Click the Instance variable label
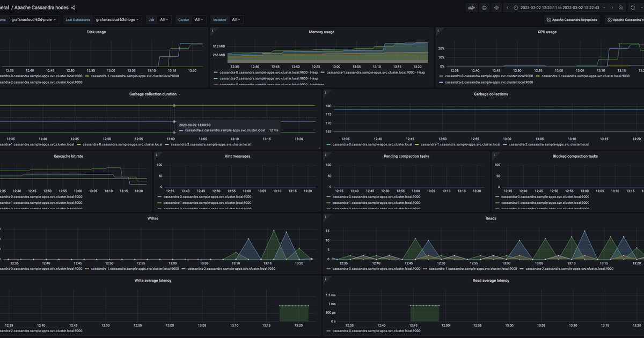Image resolution: width=644 pixels, height=338 pixels. 219,20
